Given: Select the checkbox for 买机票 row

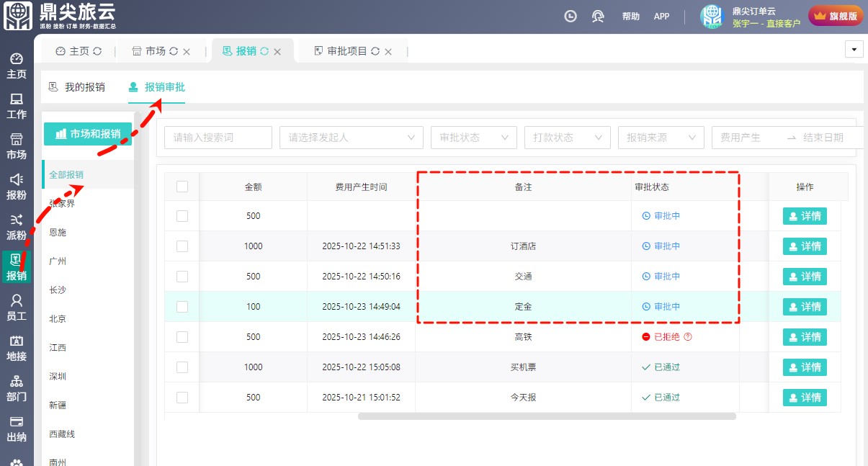Looking at the screenshot, I should point(182,367).
